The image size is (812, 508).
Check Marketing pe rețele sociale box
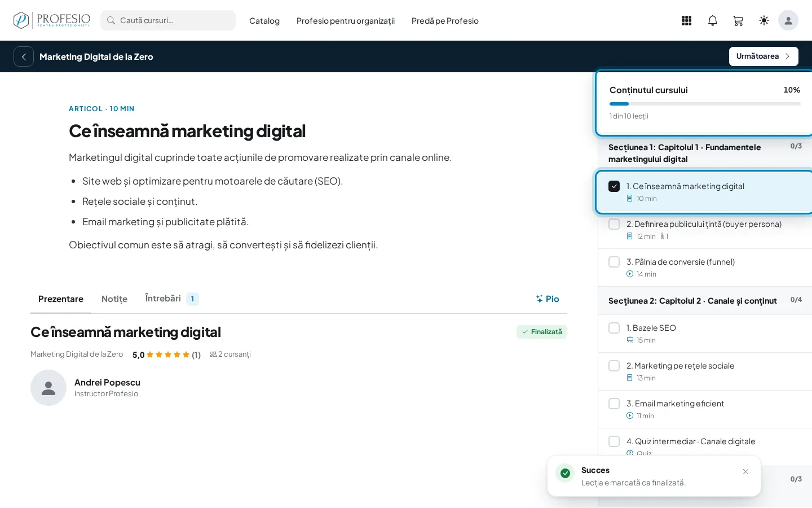[x=614, y=366]
